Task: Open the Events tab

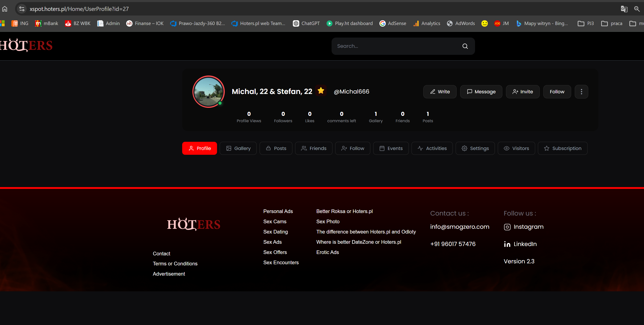Action: point(391,148)
